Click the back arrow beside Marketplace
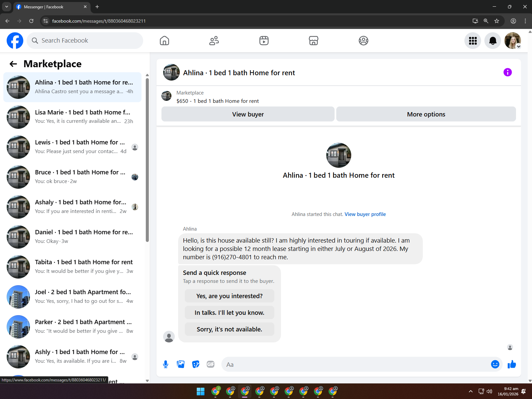 tap(13, 64)
